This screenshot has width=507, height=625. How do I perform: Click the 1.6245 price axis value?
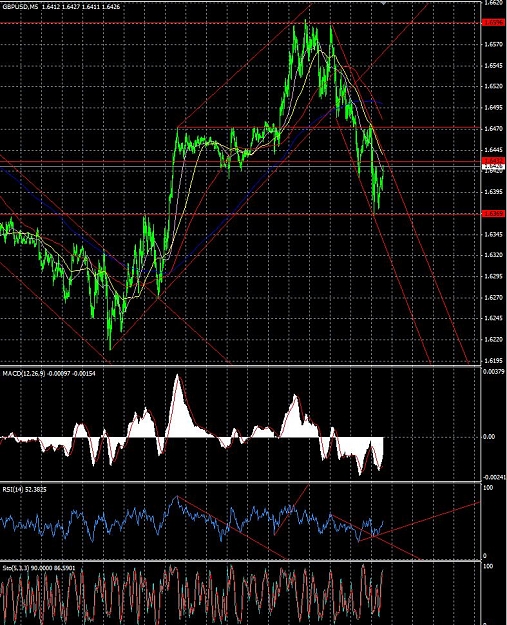pos(493,318)
